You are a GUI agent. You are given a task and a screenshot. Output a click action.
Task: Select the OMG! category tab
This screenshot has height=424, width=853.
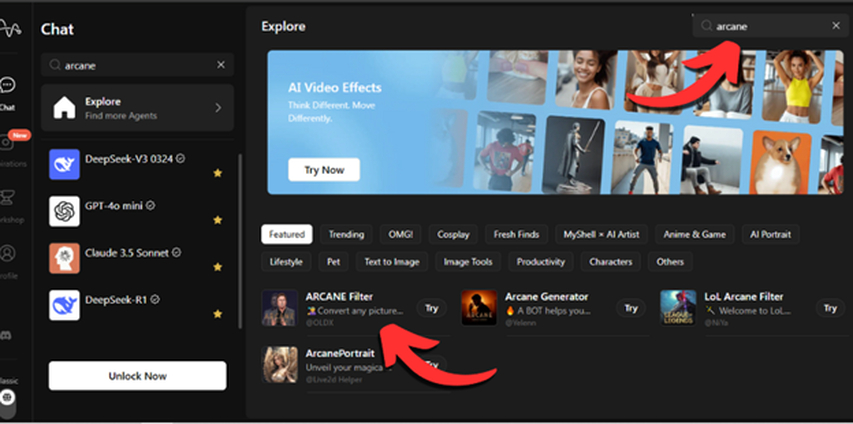[x=400, y=235]
